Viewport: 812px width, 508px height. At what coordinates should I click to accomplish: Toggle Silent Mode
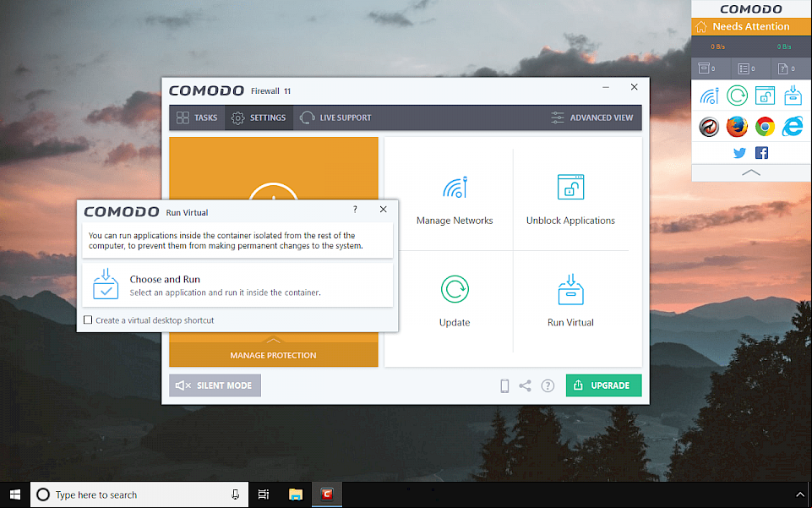pos(215,385)
